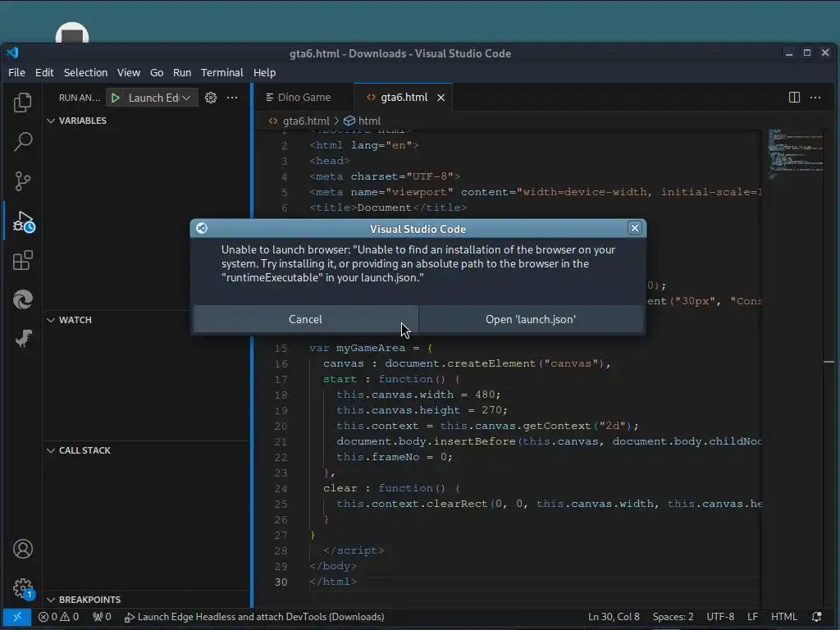Click line number 15 in the gutter
This screenshot has height=630, width=840.
281,348
